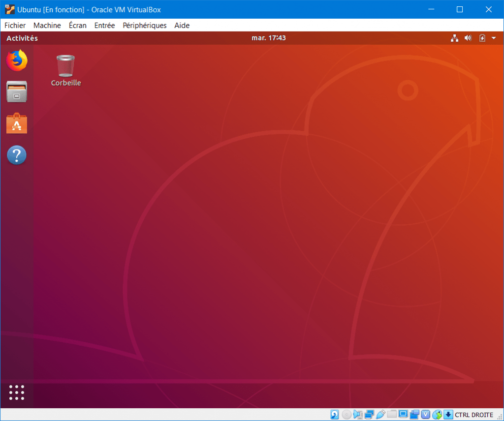This screenshot has width=504, height=421.
Task: Open the Help icon in the dock
Action: 17,155
